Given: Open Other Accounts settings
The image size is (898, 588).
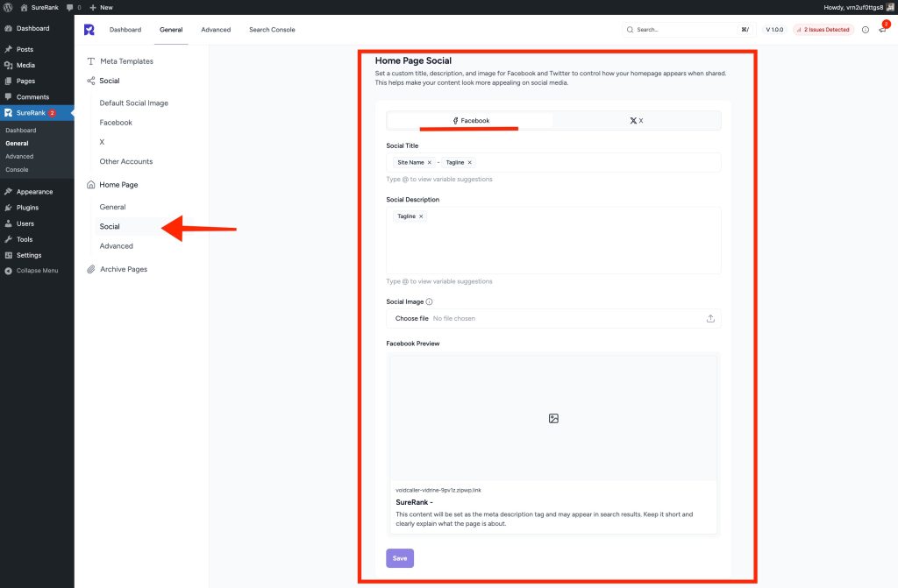Looking at the screenshot, I should (x=126, y=161).
